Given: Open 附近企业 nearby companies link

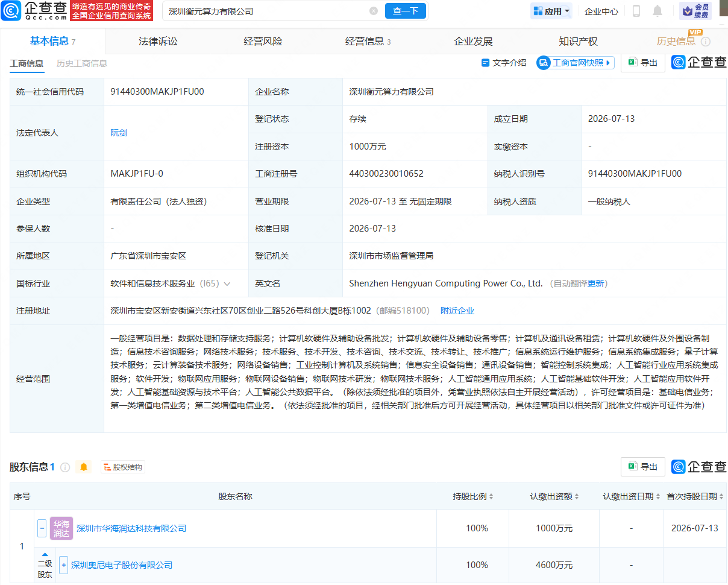Looking at the screenshot, I should 457,311.
